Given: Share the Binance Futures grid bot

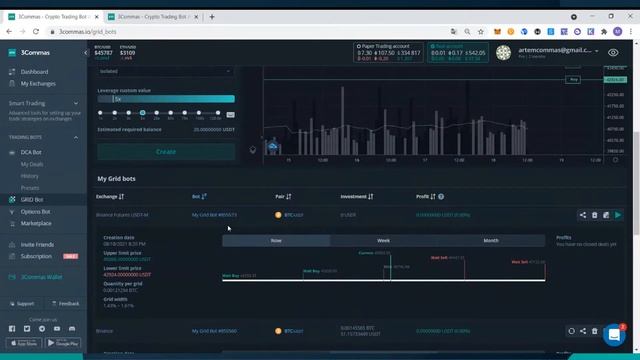Looking at the screenshot, I should point(583,215).
